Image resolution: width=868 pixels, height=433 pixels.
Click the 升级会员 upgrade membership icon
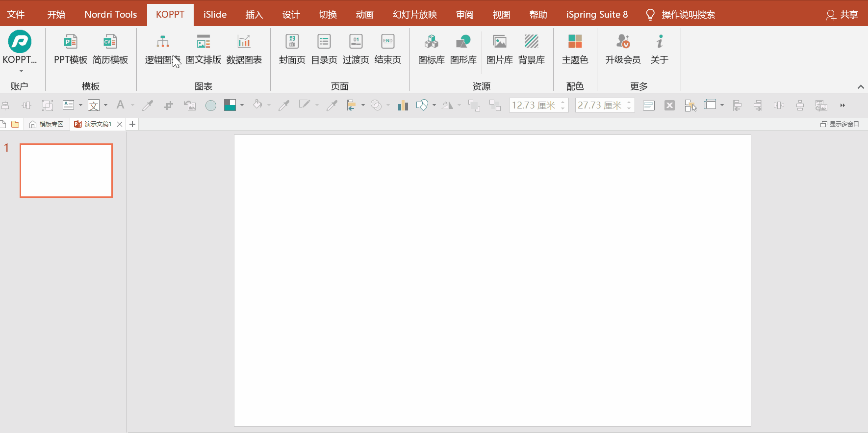623,49
